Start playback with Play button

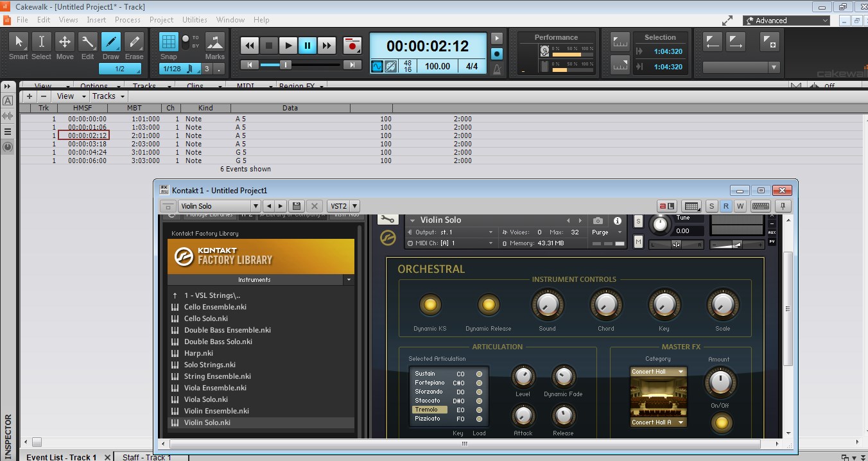288,46
